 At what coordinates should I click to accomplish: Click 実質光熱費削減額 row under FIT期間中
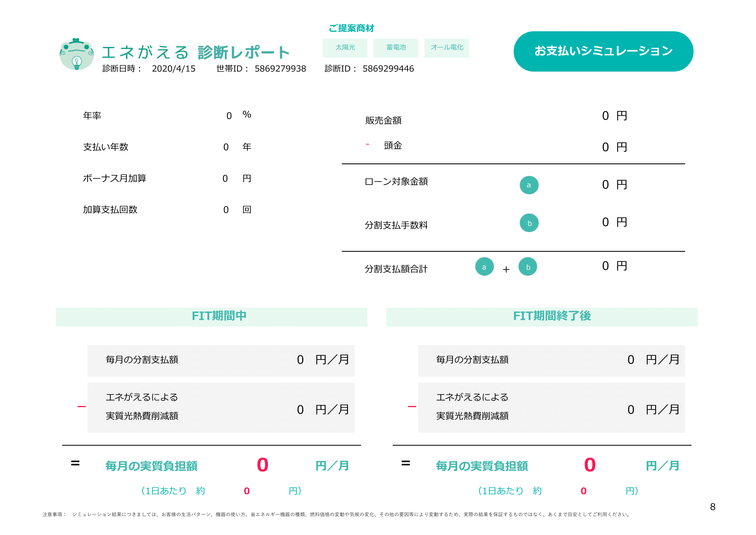221,408
